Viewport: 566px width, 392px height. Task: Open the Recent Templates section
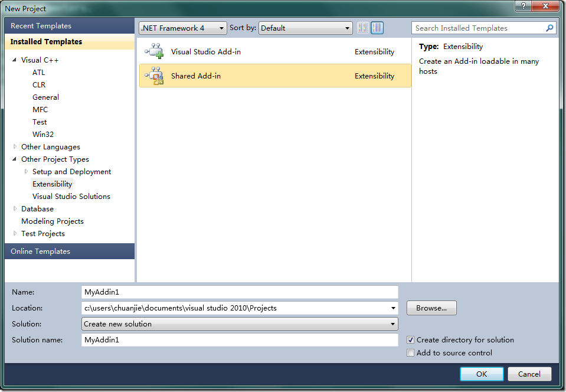point(70,25)
